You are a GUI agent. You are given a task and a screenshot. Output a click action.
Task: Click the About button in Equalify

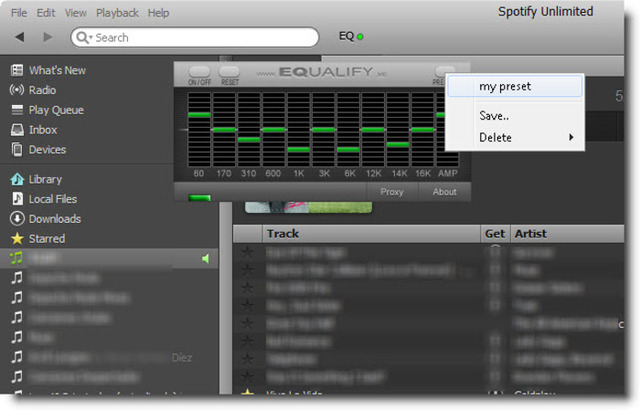click(x=445, y=192)
